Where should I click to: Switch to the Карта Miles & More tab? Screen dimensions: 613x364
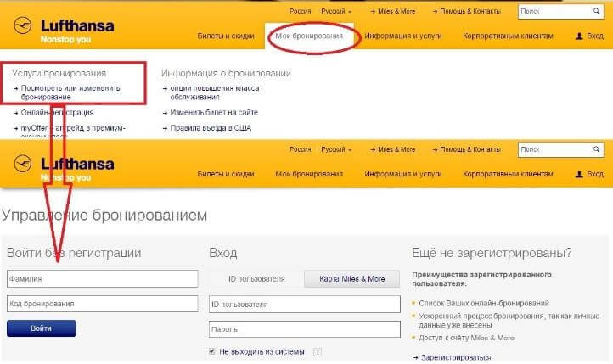[x=351, y=279]
